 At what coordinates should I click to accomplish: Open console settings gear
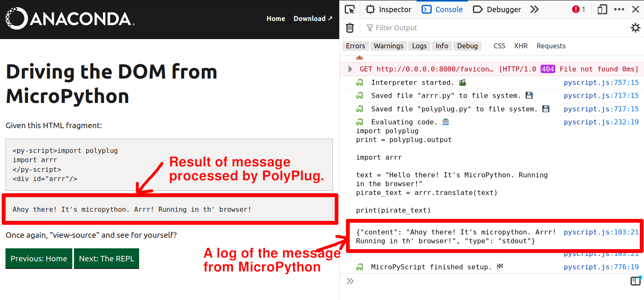click(x=635, y=28)
